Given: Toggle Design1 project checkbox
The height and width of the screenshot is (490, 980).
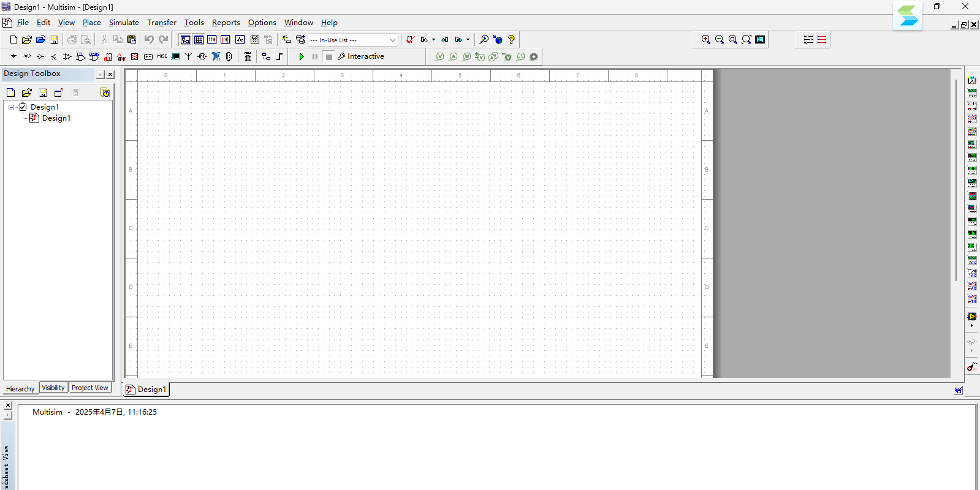Looking at the screenshot, I should 23,107.
